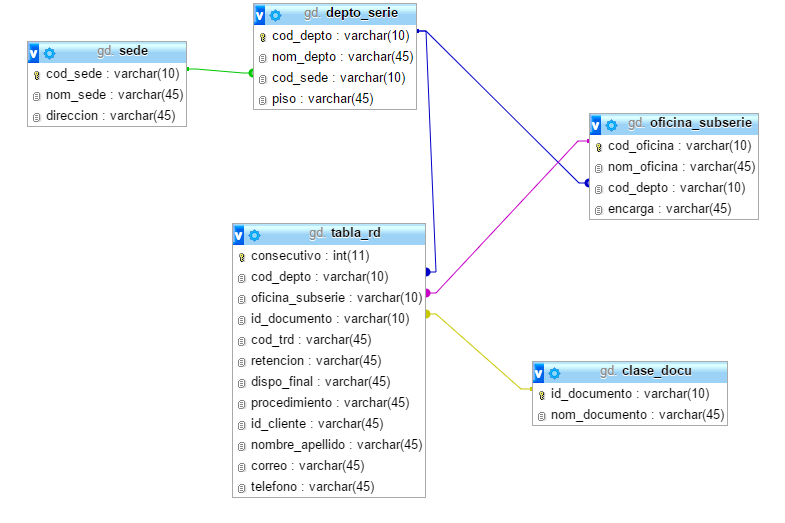
Task: Select the gd. clase_docu table title
Action: click(x=646, y=371)
